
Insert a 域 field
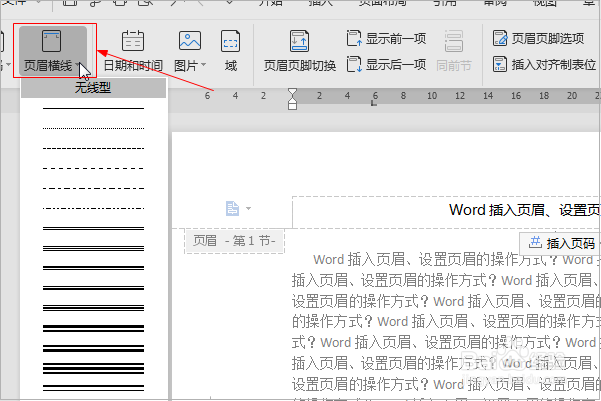click(230, 51)
